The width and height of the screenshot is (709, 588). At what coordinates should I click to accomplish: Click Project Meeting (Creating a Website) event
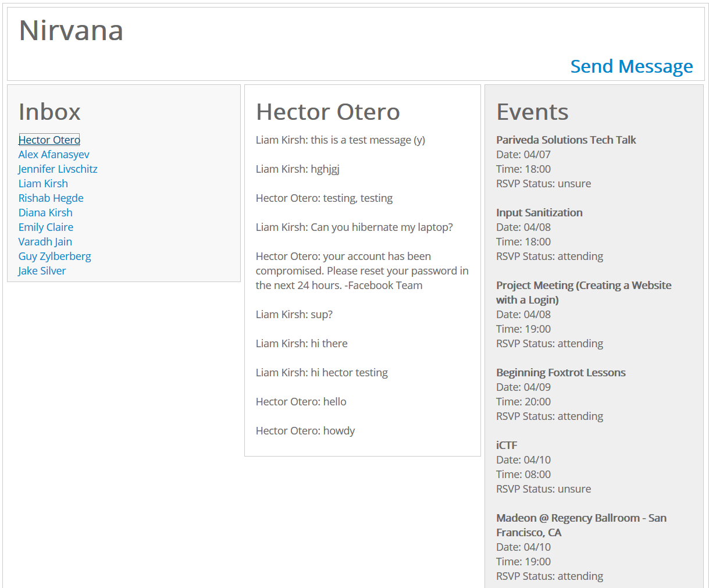tap(583, 293)
